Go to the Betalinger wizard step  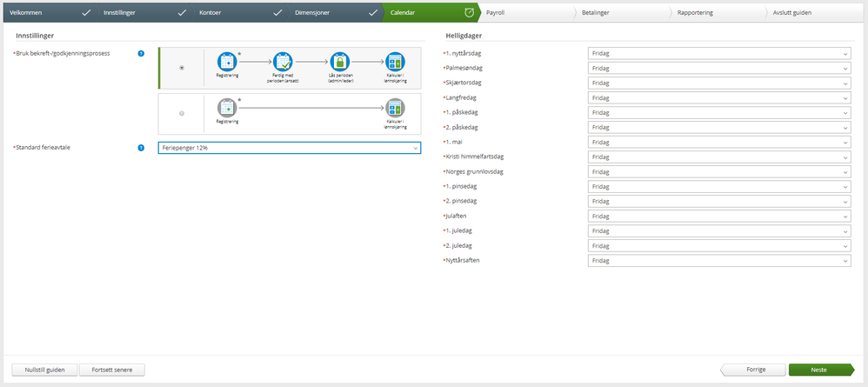622,12
